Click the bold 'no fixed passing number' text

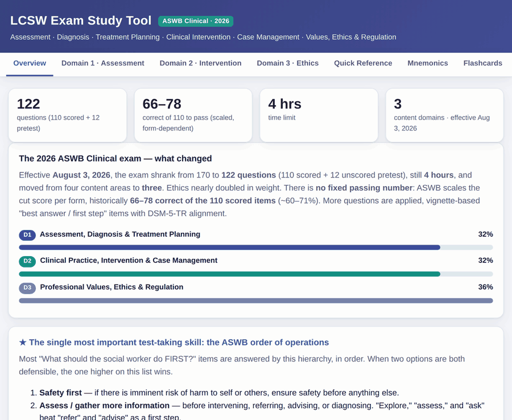(x=364, y=188)
